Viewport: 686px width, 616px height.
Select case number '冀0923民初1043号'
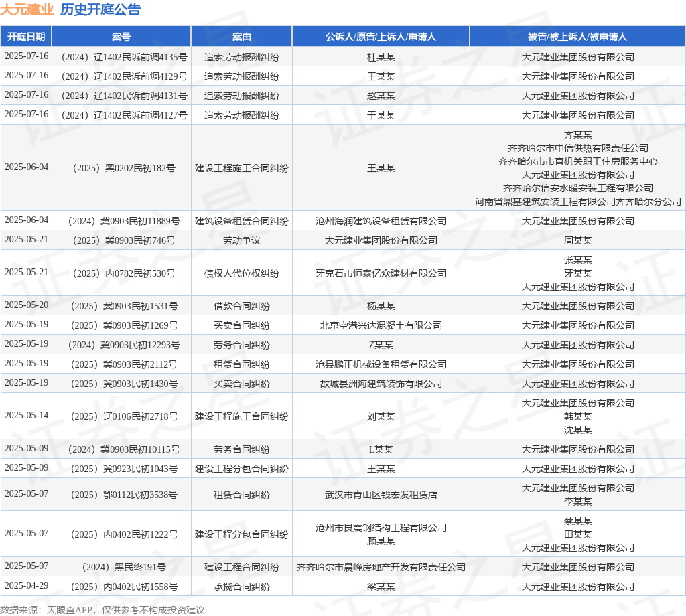pyautogui.click(x=140, y=469)
